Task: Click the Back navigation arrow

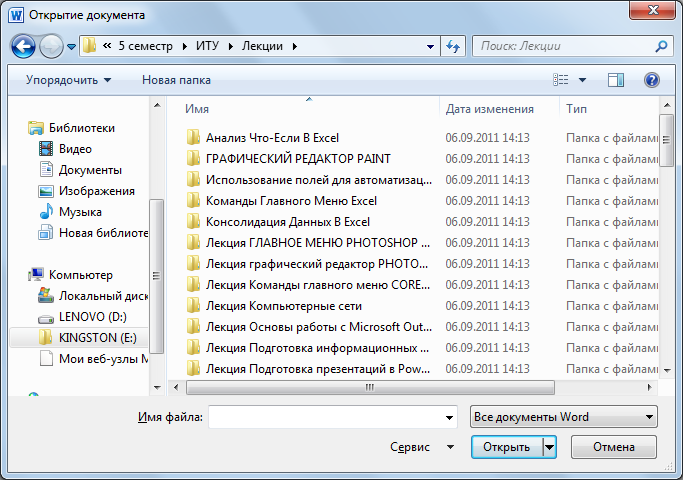Action: (23, 46)
